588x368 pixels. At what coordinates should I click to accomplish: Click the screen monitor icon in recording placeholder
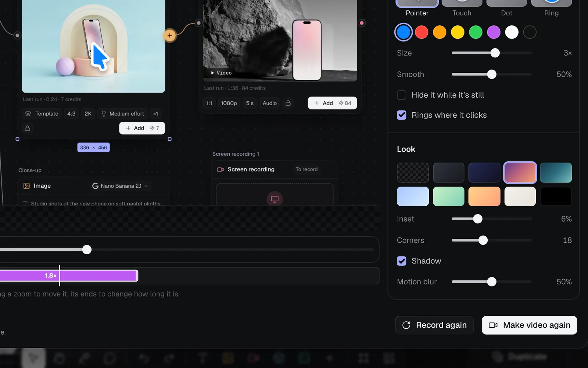275,199
